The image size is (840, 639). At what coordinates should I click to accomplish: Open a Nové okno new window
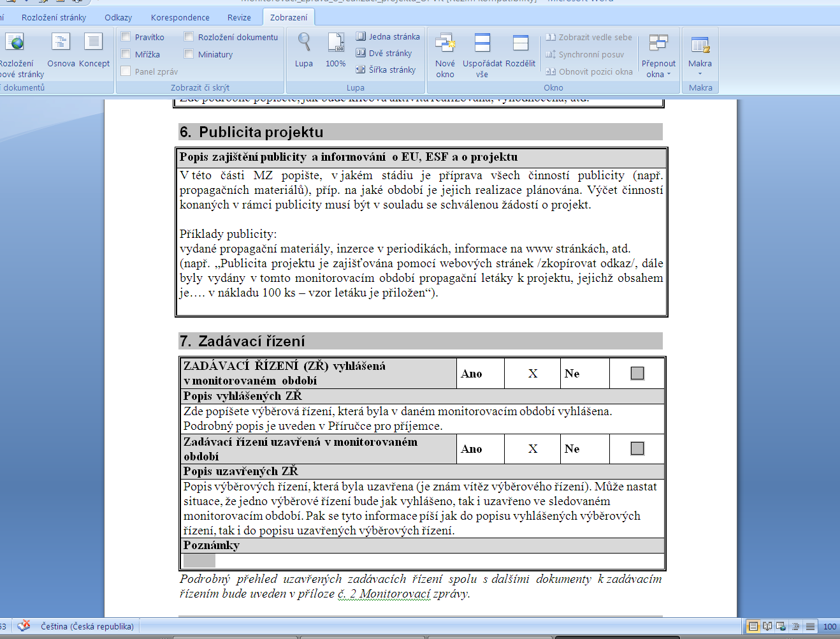pos(445,55)
